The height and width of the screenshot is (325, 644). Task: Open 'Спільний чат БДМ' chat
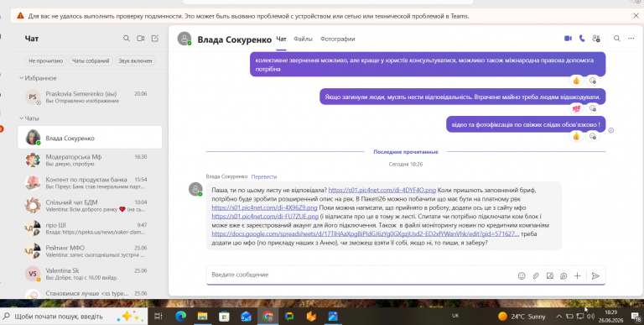point(90,205)
